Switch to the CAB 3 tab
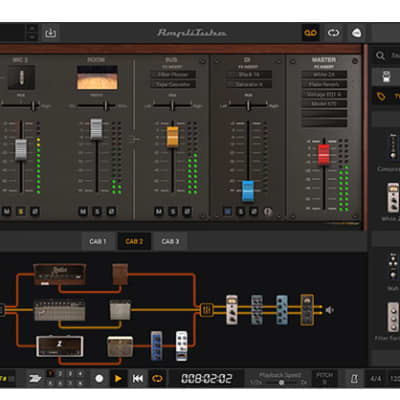Image resolution: width=400 pixels, height=400 pixels. pyautogui.click(x=170, y=241)
